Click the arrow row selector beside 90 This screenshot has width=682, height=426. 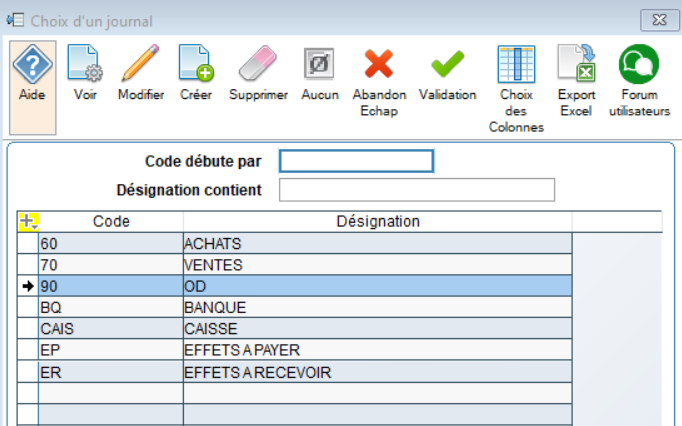pyautogui.click(x=28, y=286)
